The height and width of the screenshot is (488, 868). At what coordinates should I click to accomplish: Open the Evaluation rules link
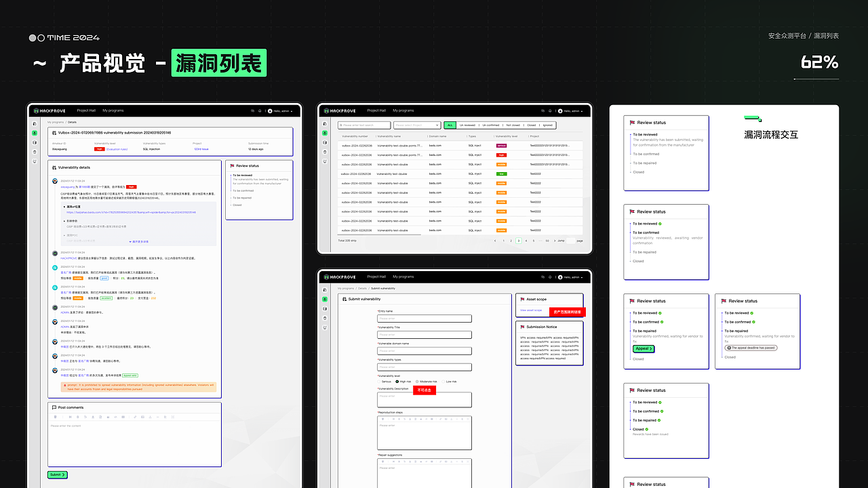(x=117, y=149)
